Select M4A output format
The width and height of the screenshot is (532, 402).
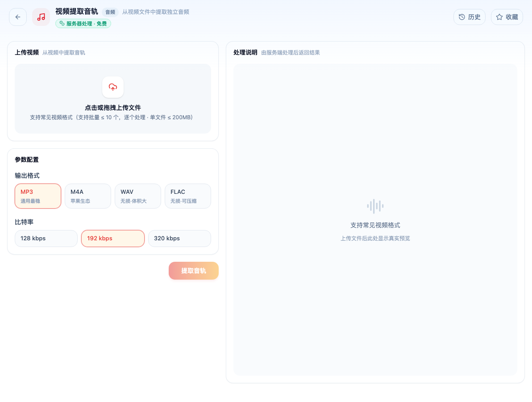pyautogui.click(x=88, y=196)
